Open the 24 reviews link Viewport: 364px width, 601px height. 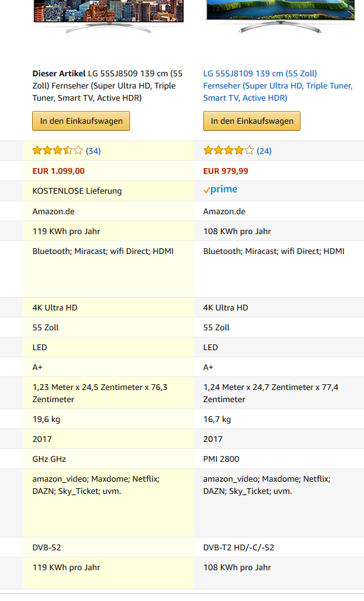[264, 151]
